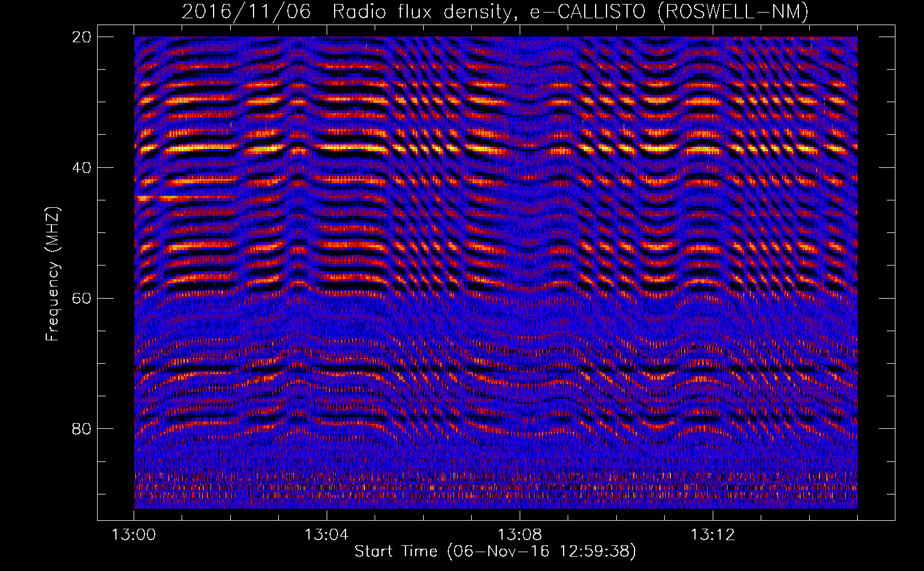Click the '20' frequency tick label
The image size is (924, 571).
point(82,37)
